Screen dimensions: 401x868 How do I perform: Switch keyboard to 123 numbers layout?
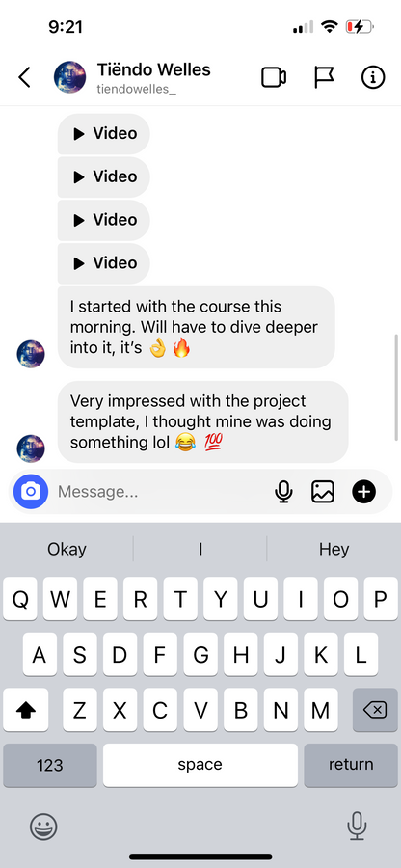coord(50,765)
